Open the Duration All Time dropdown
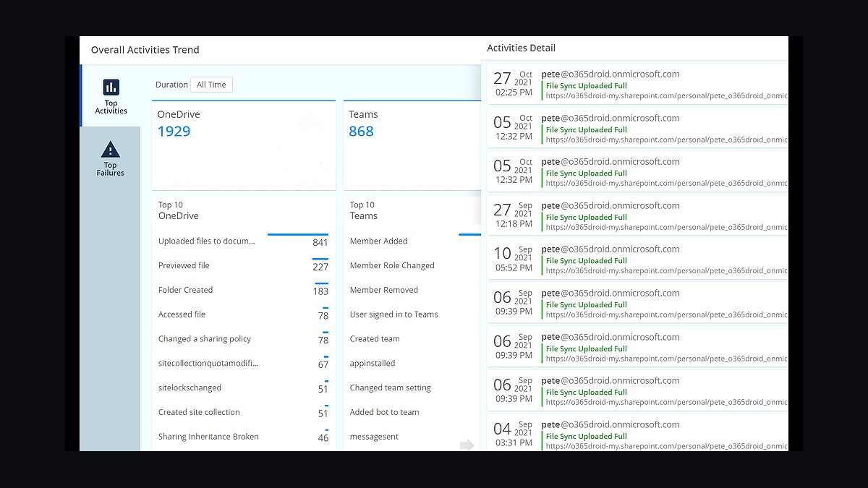 point(211,85)
